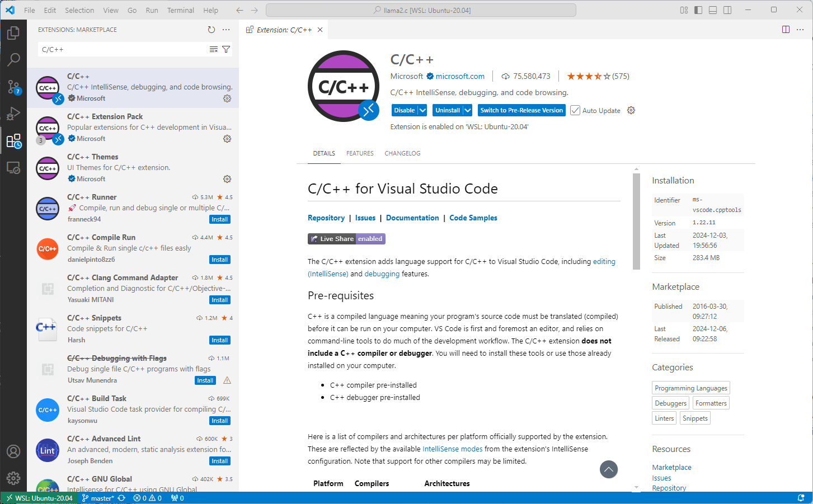Image resolution: width=813 pixels, height=504 pixels.
Task: Click scroll-to-top round arrow button
Action: click(x=609, y=469)
